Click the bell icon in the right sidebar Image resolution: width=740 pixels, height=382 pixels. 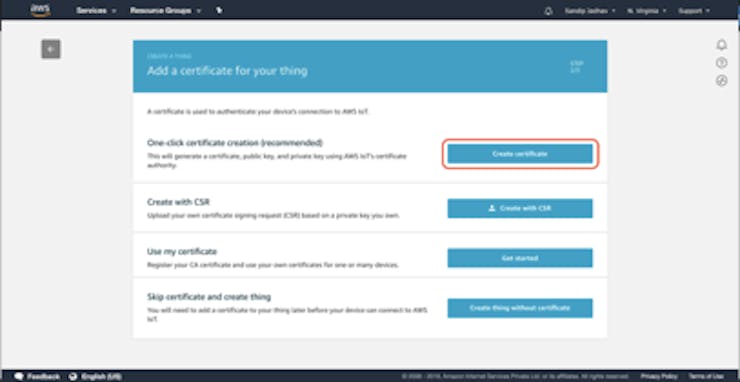(x=722, y=45)
